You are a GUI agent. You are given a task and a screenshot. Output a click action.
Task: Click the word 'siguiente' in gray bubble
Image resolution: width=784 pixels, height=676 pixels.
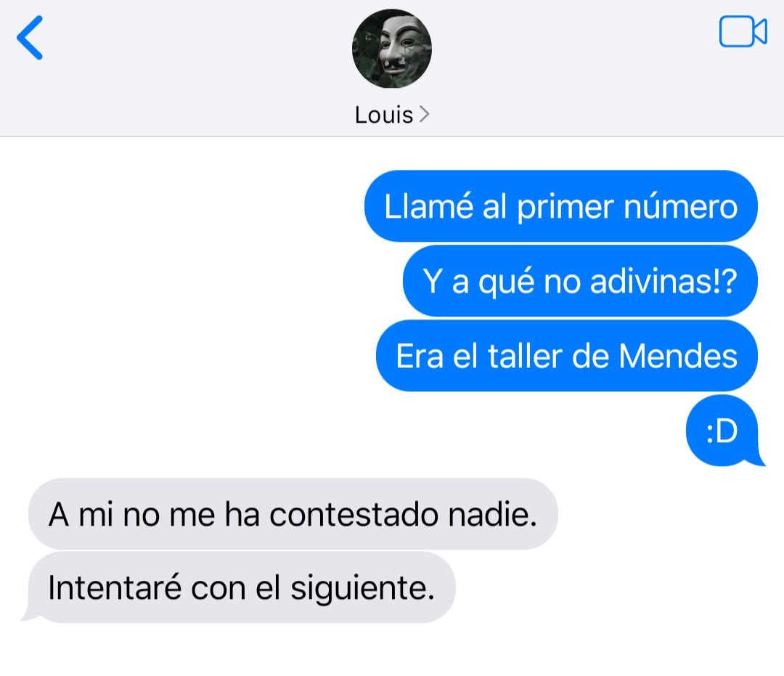(x=359, y=588)
